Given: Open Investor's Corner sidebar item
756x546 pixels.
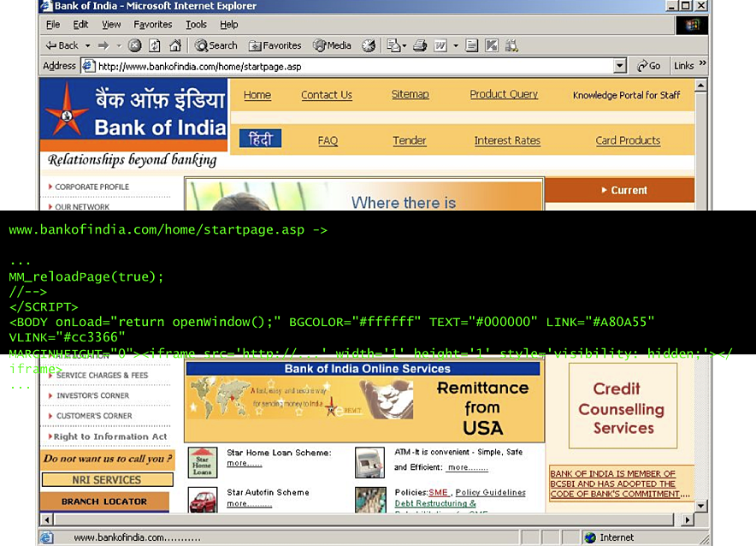Looking at the screenshot, I should pos(92,395).
